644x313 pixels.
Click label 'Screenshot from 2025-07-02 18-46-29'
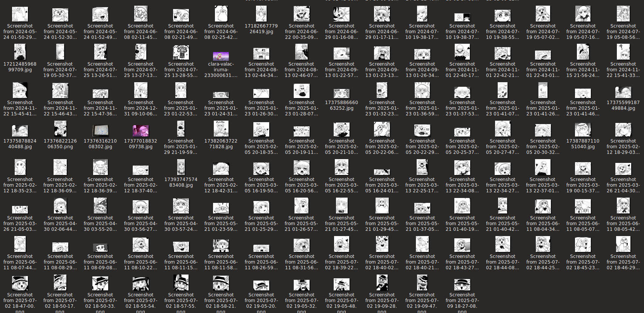pos(623,262)
